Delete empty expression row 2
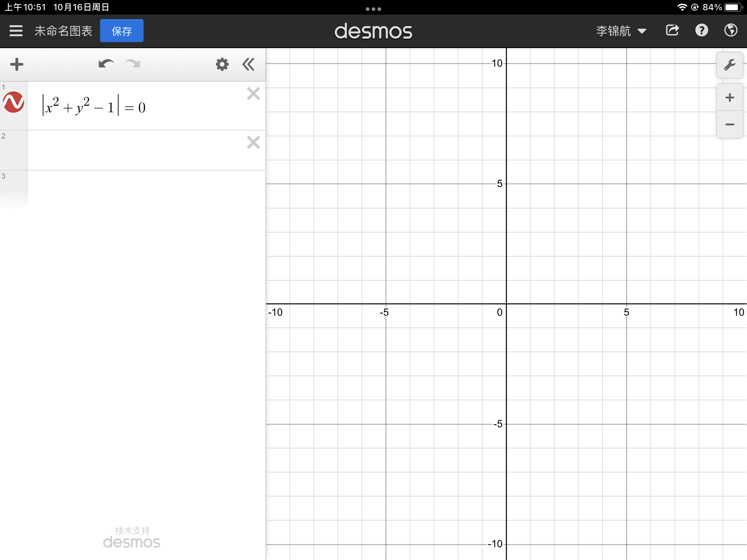Viewport: 747px width, 560px height. point(253,142)
